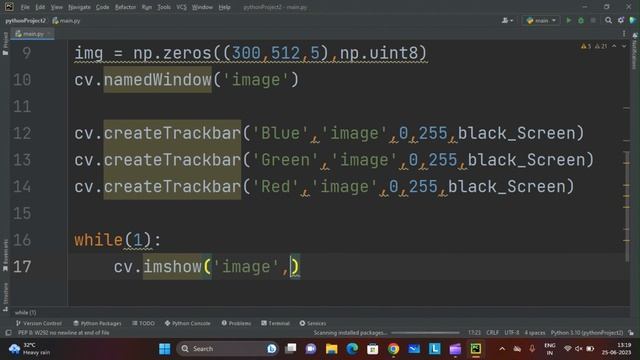Open the Terminal tool window

(275, 323)
